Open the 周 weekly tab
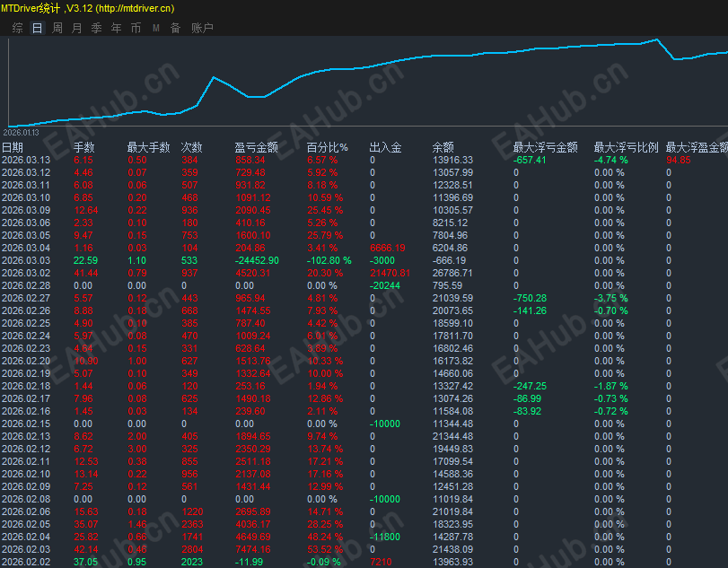The height and width of the screenshot is (568, 728). [57, 28]
